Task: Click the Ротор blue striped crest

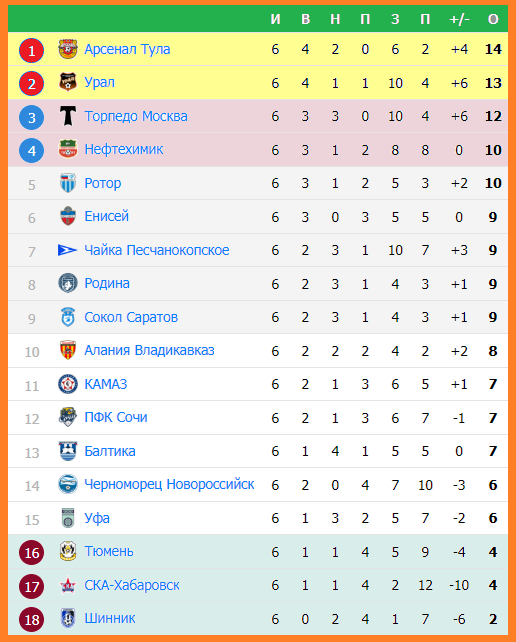Action: 68,183
